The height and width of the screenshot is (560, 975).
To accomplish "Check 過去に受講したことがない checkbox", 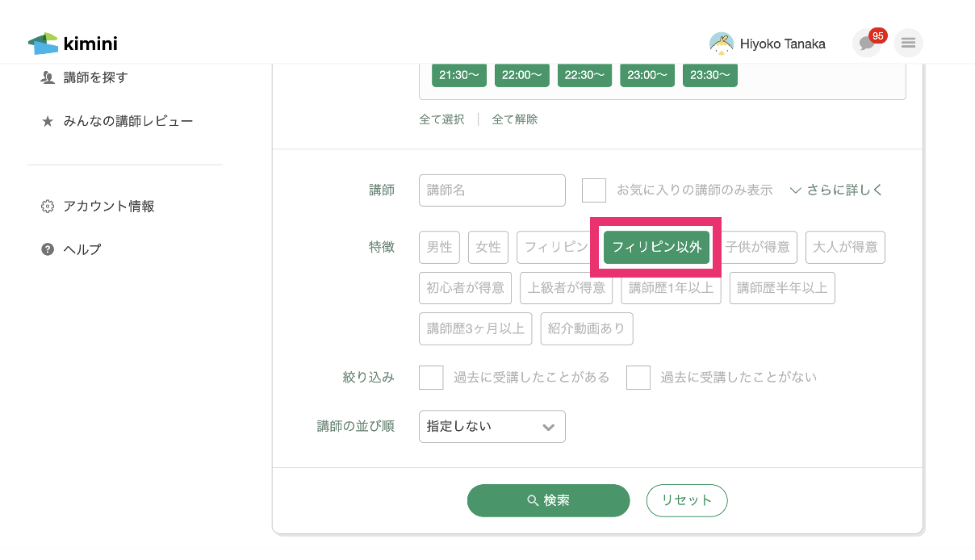I will coord(638,378).
